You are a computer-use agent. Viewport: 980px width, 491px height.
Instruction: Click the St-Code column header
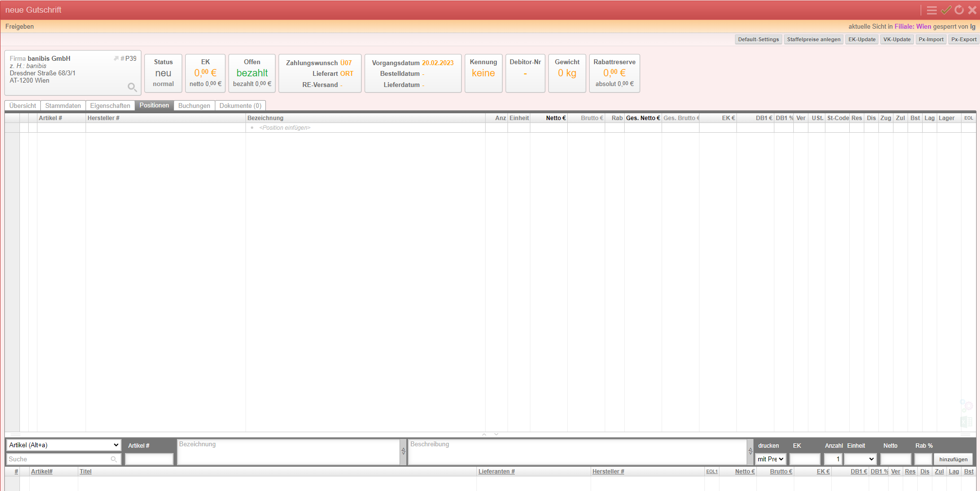(838, 118)
